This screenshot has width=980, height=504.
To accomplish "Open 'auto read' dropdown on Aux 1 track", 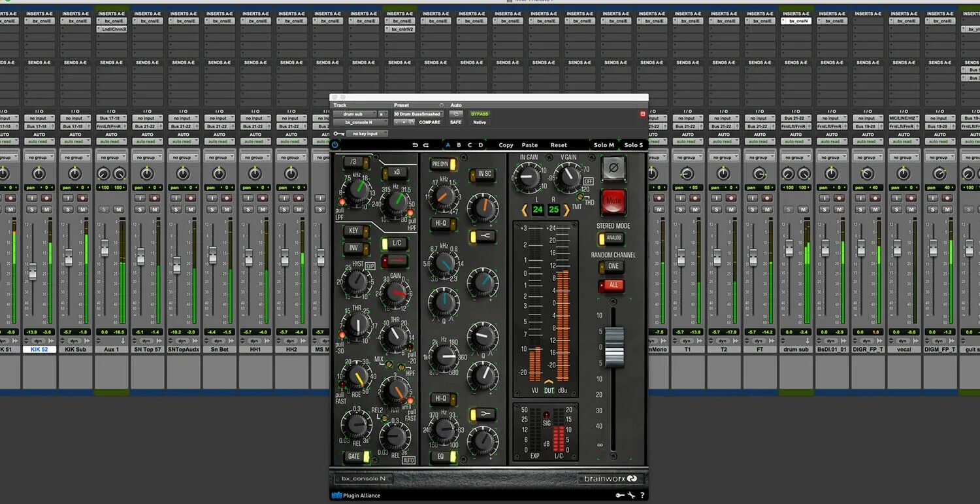I will point(111,141).
